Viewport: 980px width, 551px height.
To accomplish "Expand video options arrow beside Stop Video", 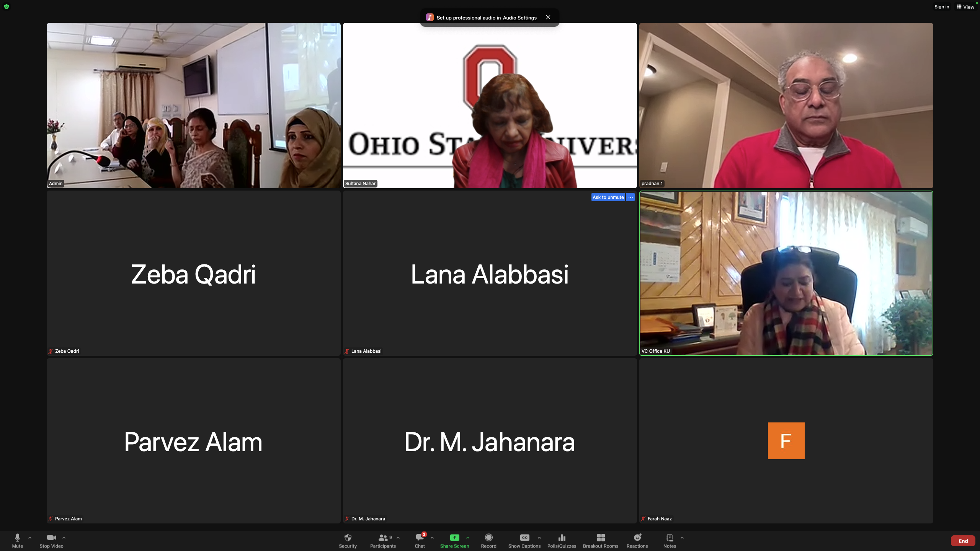I will point(64,538).
